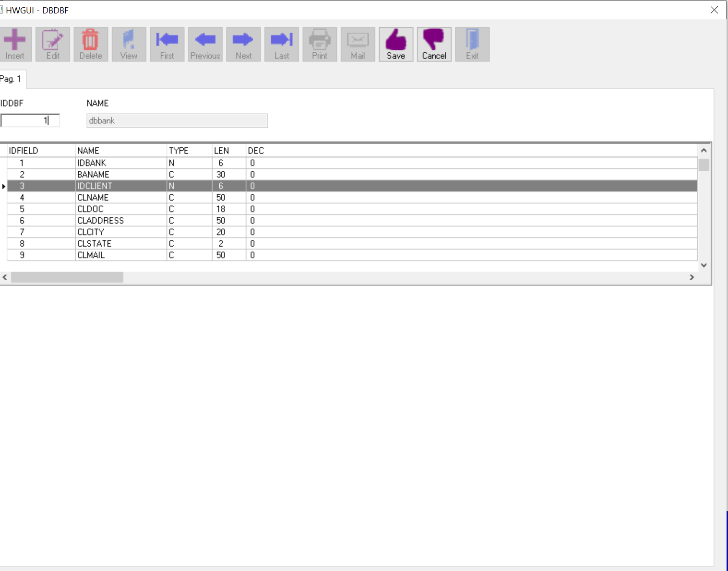Click the grid's scroll left arrow

click(5, 277)
